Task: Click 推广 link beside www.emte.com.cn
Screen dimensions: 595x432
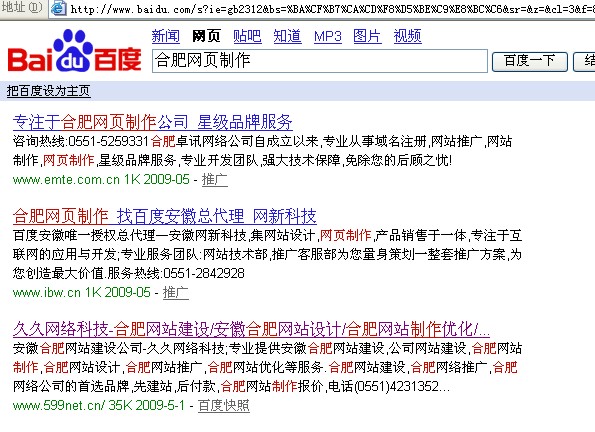Action: [x=215, y=179]
